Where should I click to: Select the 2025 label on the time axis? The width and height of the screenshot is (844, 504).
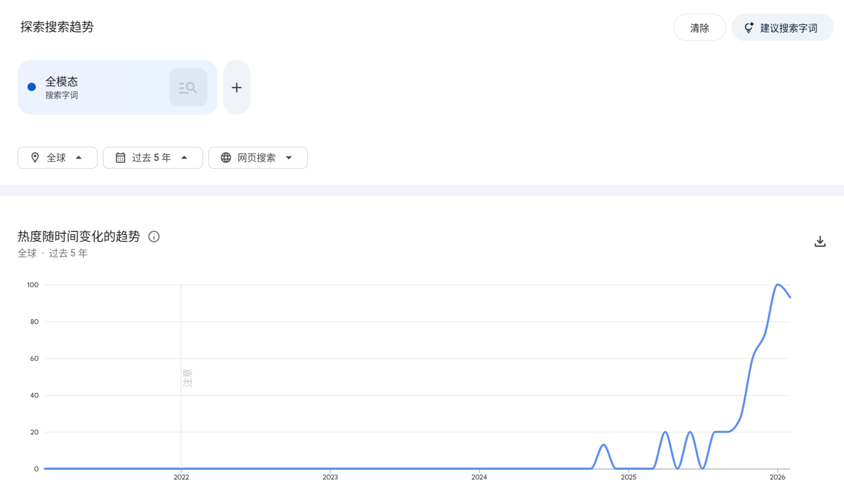[x=628, y=477]
